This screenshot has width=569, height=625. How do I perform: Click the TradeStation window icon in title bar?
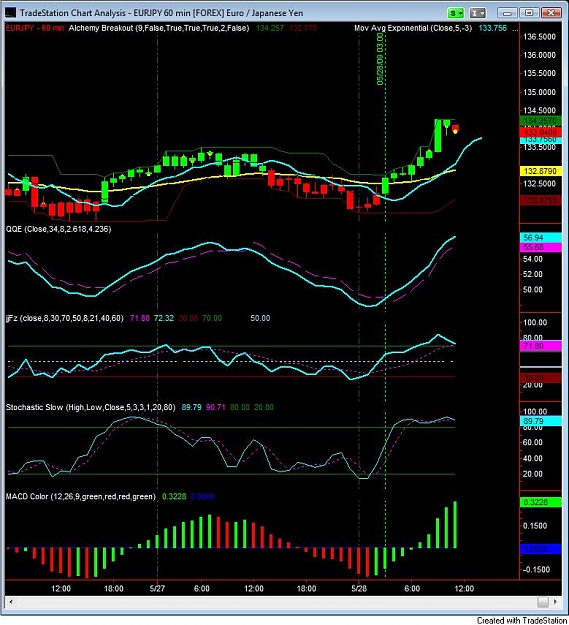tap(10, 12)
